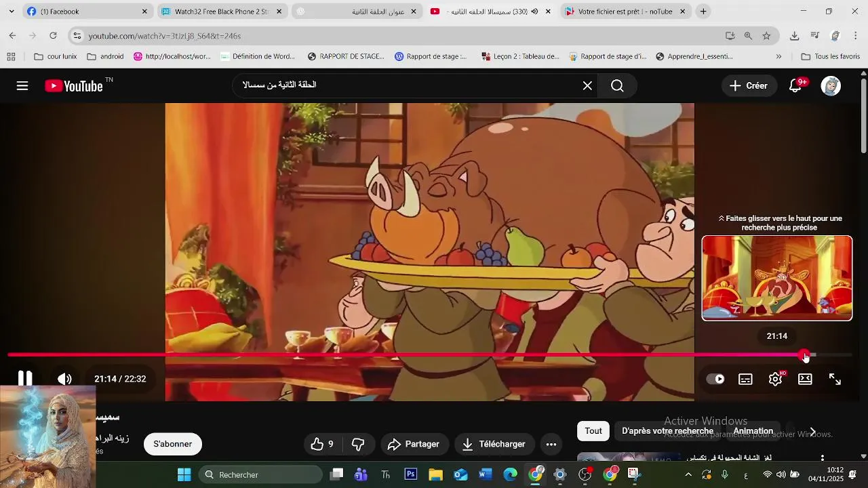The height and width of the screenshot is (488, 868).
Task: Like the video
Action: tap(322, 444)
